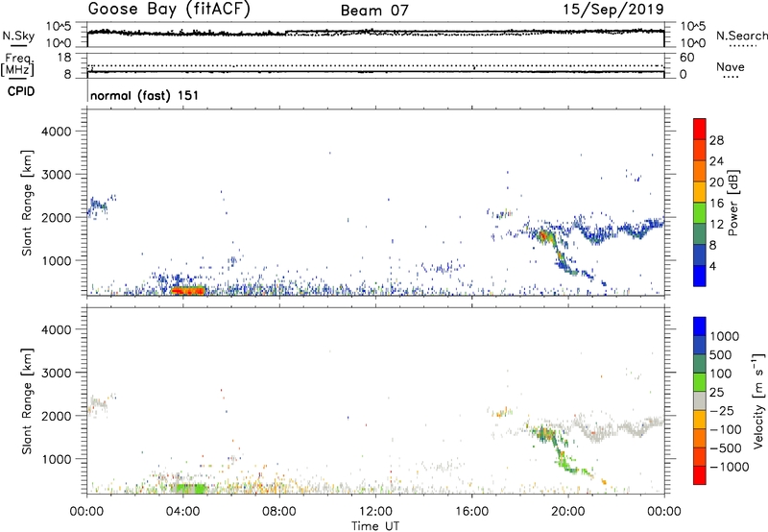The height and width of the screenshot is (532, 768).
Task: Click the 'Beam 07' heading
Action: click(374, 11)
